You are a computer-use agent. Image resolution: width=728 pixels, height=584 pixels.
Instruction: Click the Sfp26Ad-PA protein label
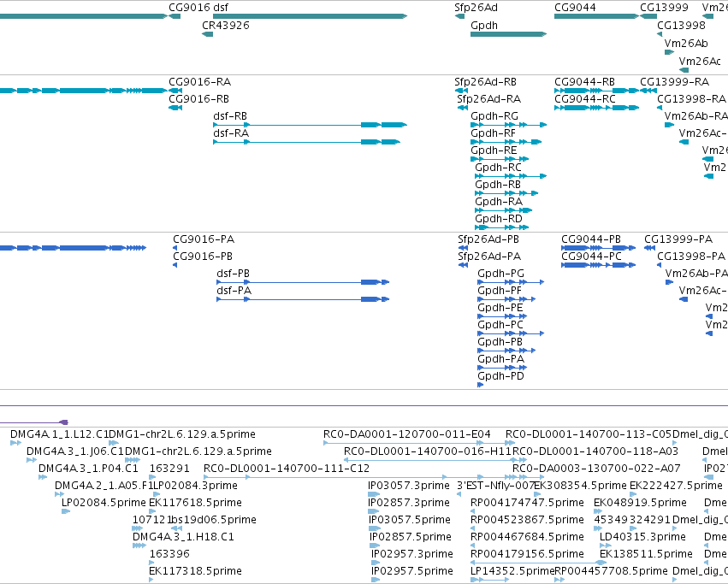(x=489, y=257)
